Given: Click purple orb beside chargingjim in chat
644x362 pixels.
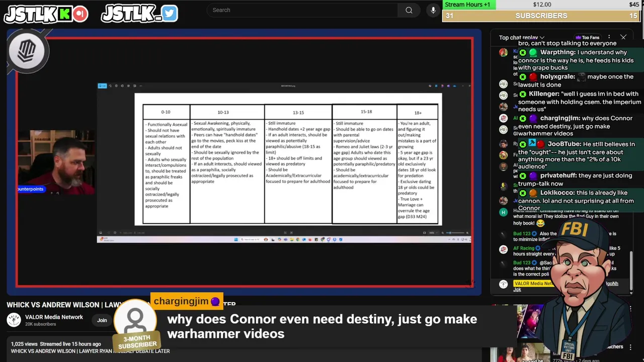Looking at the screenshot, I should (533, 119).
